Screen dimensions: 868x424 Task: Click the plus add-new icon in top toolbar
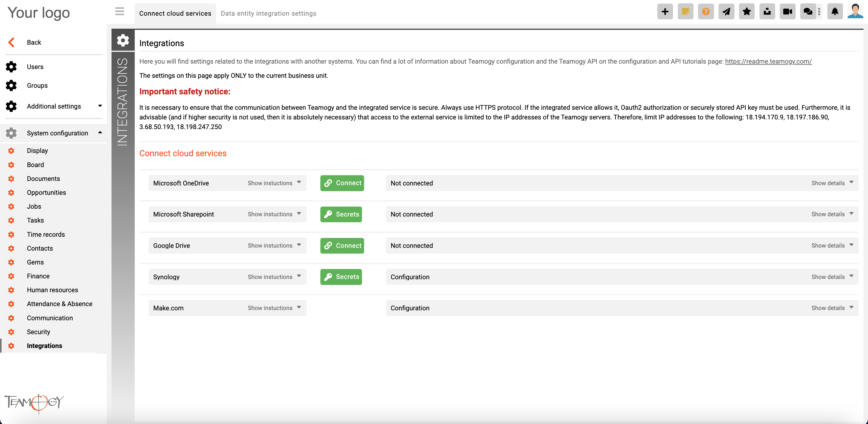pyautogui.click(x=665, y=12)
